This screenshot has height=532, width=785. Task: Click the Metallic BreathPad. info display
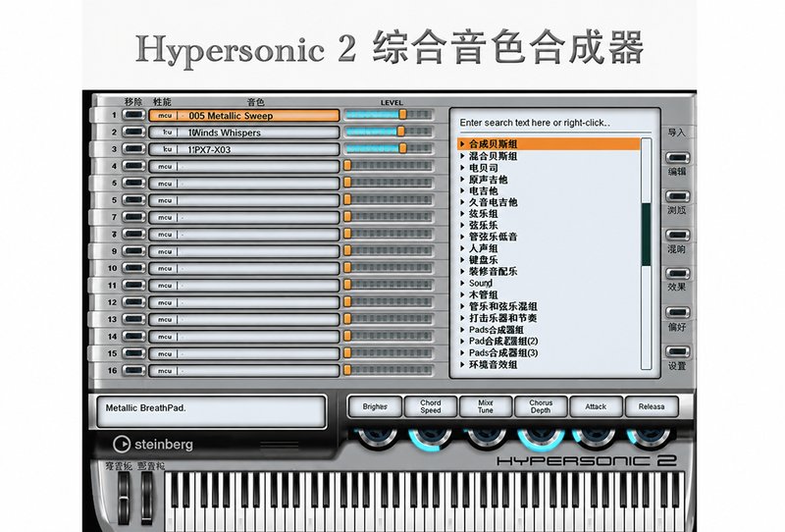[x=211, y=412]
